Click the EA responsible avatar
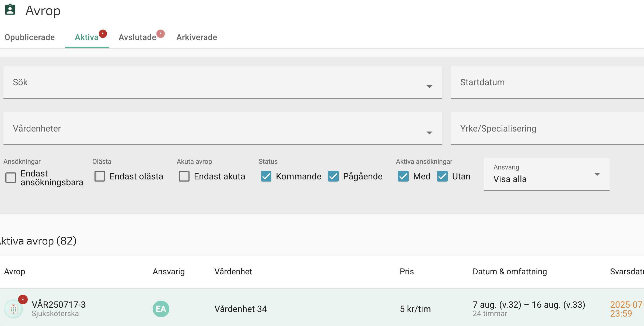644x326 pixels. 161,309
